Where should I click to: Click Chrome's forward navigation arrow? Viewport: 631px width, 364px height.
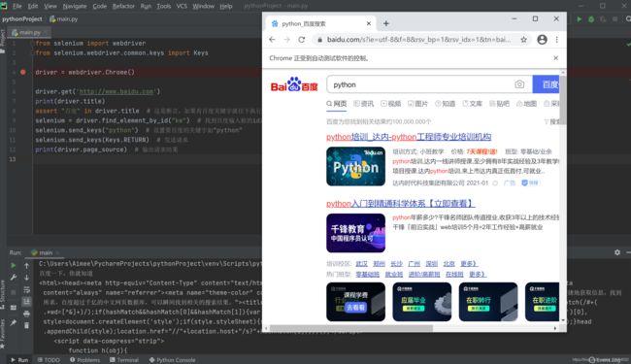(287, 40)
